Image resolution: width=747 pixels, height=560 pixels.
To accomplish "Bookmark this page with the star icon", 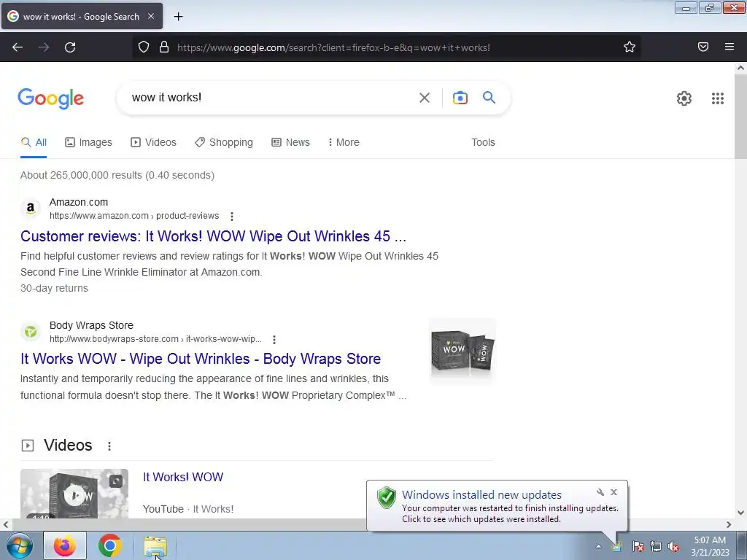I will (x=630, y=47).
